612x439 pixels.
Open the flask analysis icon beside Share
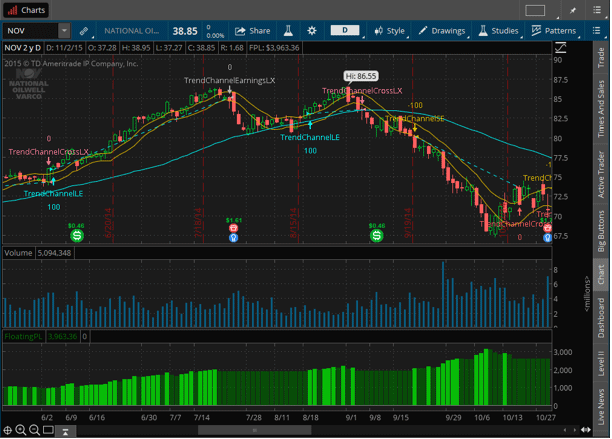288,31
